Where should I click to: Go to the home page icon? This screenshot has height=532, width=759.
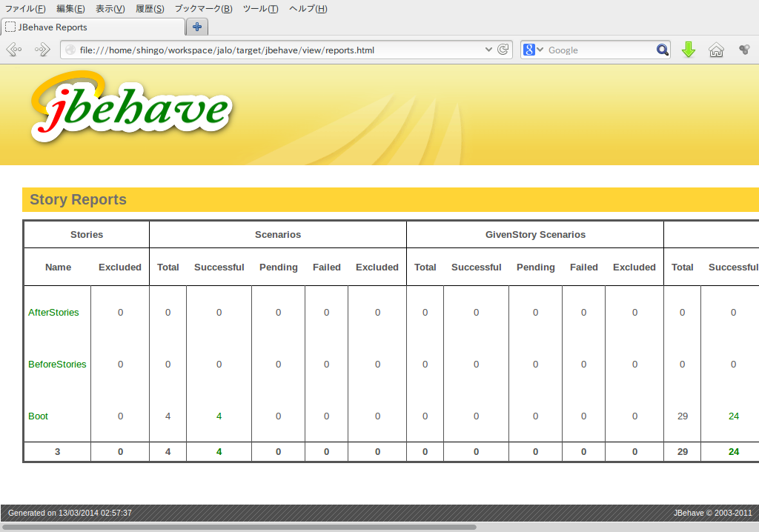click(x=716, y=50)
